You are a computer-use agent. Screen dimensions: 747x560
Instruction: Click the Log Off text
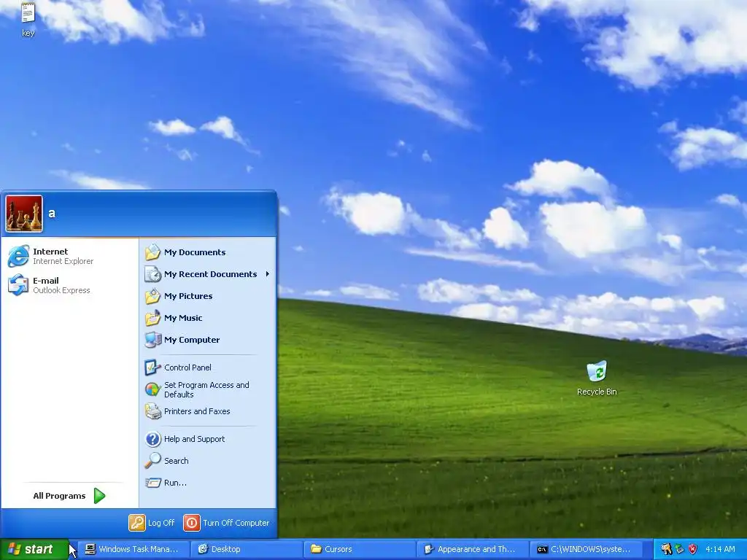click(161, 523)
